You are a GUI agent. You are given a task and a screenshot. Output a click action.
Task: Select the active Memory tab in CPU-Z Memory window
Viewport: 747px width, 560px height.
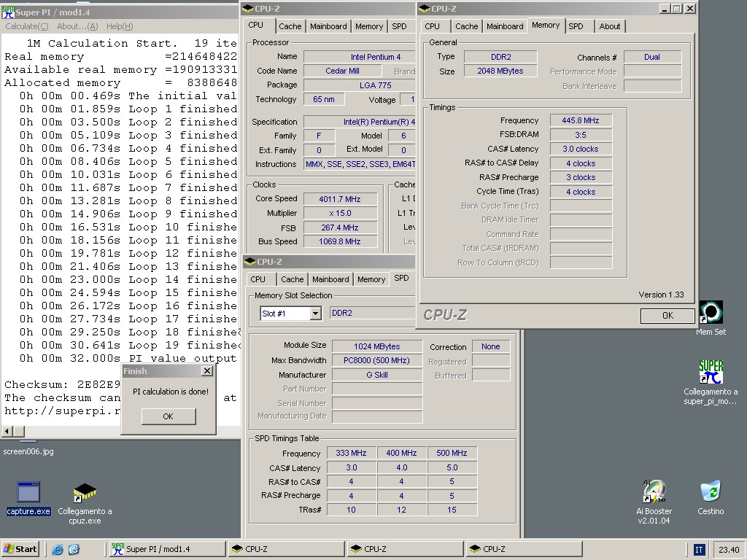546,26
